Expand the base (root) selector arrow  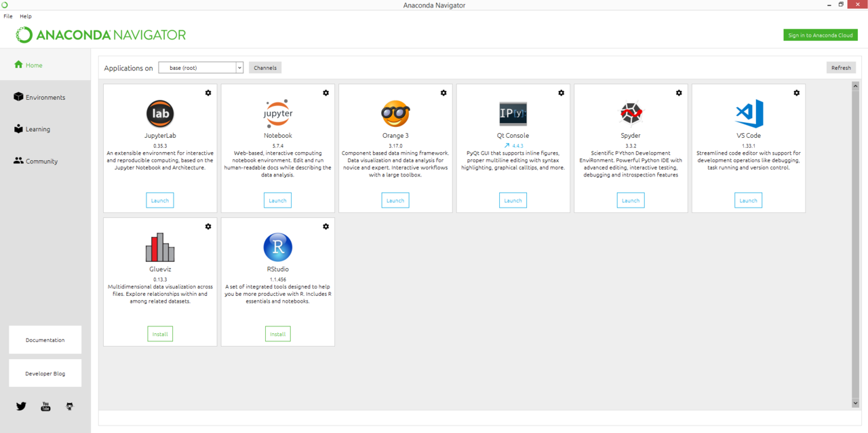tap(239, 67)
